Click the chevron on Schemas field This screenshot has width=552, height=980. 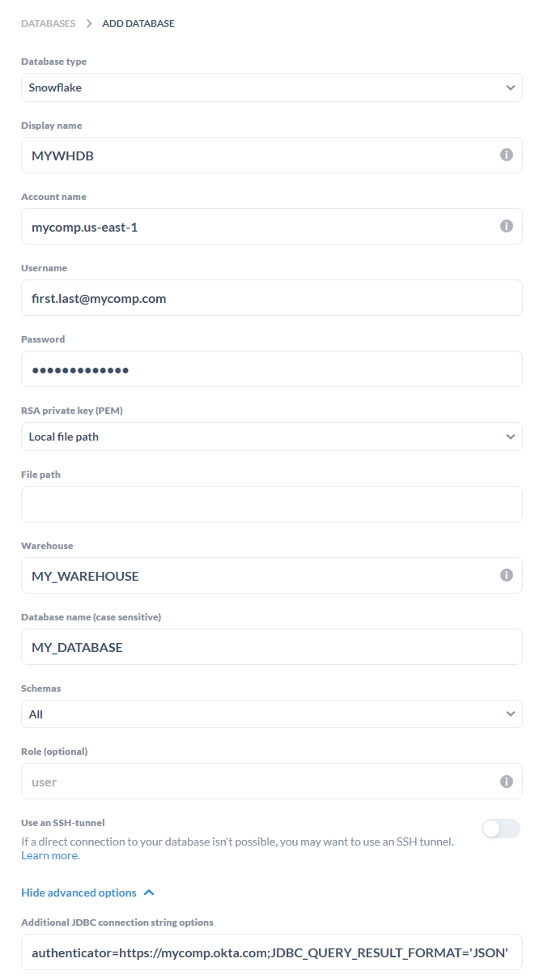pos(511,714)
